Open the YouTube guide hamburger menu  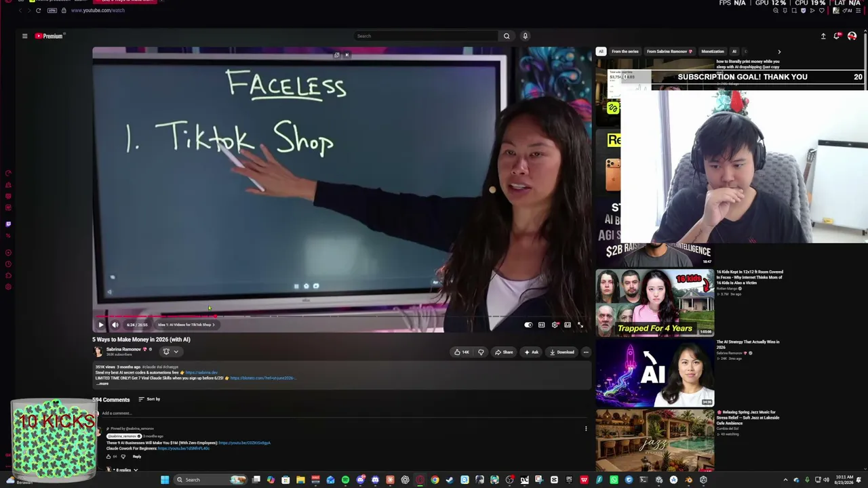point(24,36)
